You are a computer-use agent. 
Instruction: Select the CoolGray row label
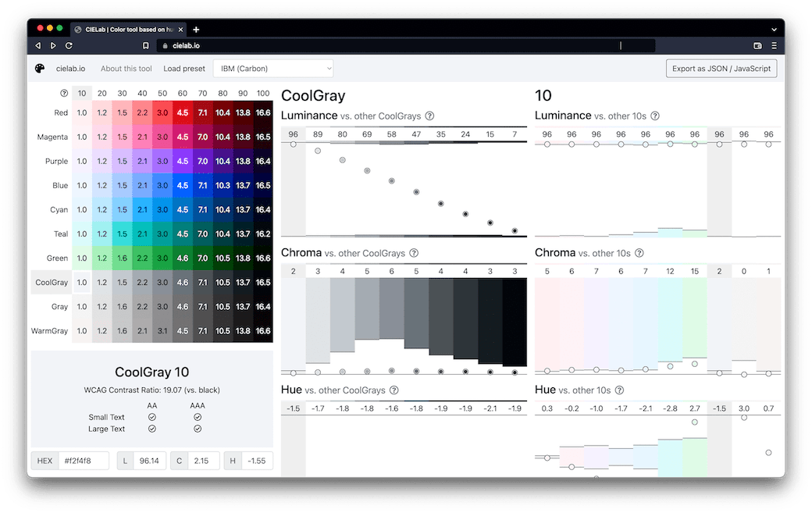(52, 283)
